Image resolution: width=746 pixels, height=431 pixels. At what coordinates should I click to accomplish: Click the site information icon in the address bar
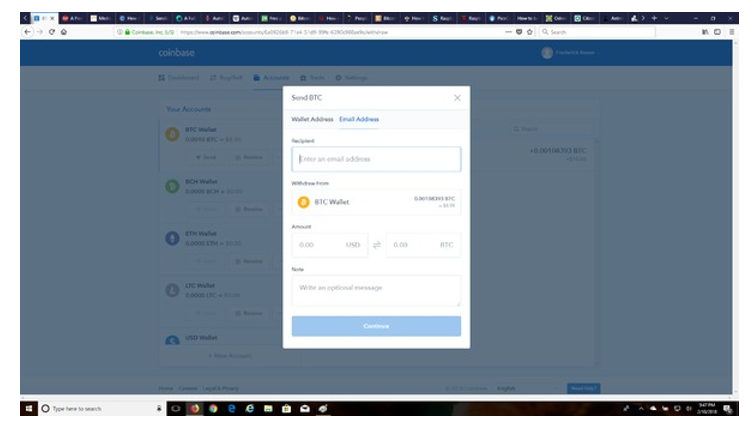[x=119, y=32]
